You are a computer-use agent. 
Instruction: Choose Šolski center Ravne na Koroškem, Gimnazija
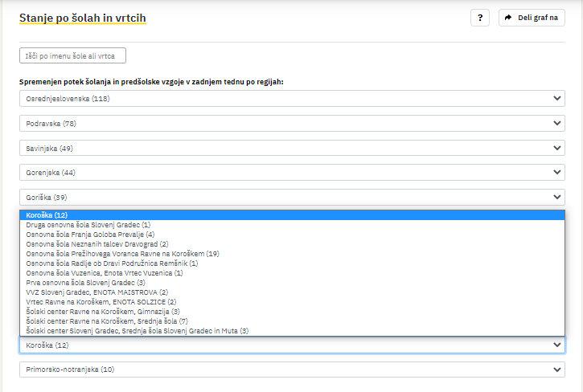(x=103, y=312)
